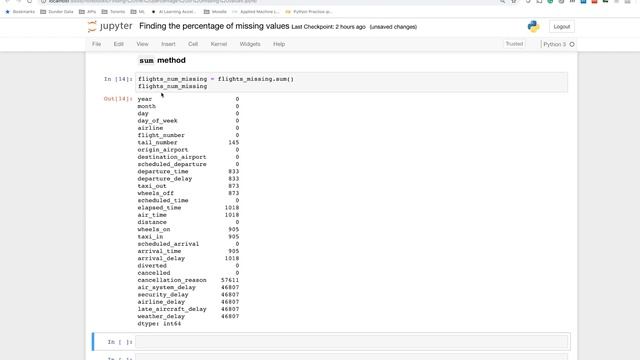Open the Widgets menu
The width and height of the screenshot is (640, 360).
(x=250, y=44)
